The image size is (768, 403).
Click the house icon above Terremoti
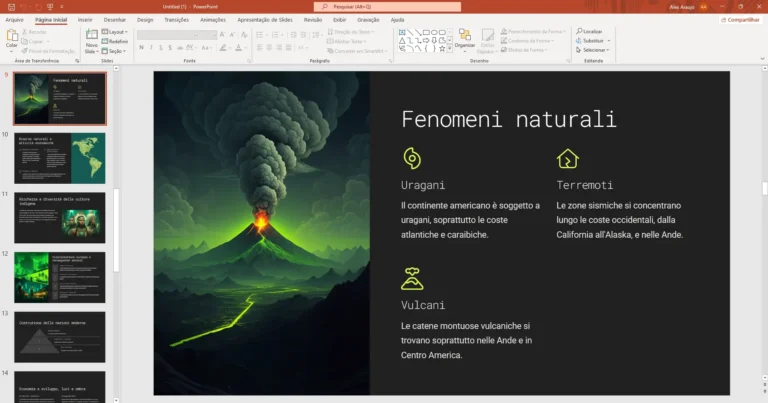tap(568, 158)
